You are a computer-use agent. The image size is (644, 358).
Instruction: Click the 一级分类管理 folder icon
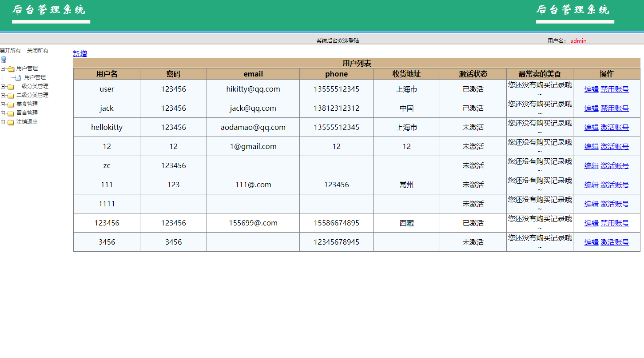coord(11,86)
